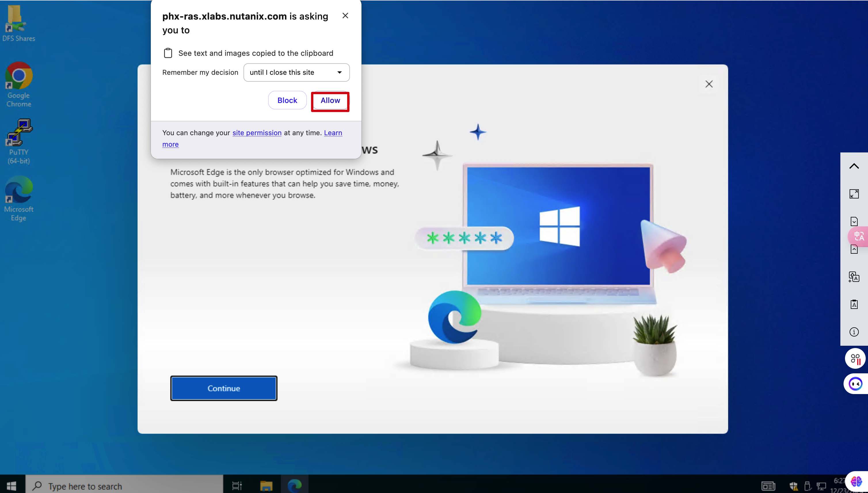Screen dimensions: 868x493
Task: Allow clipboard access permission
Action: click(330, 101)
